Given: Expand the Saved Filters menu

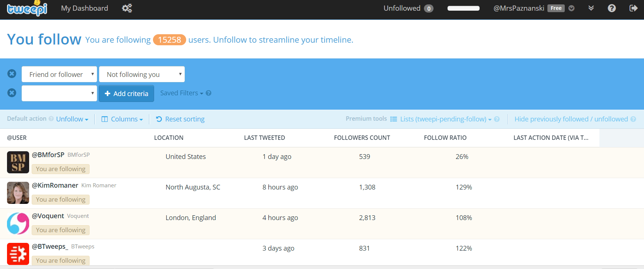Looking at the screenshot, I should (182, 93).
